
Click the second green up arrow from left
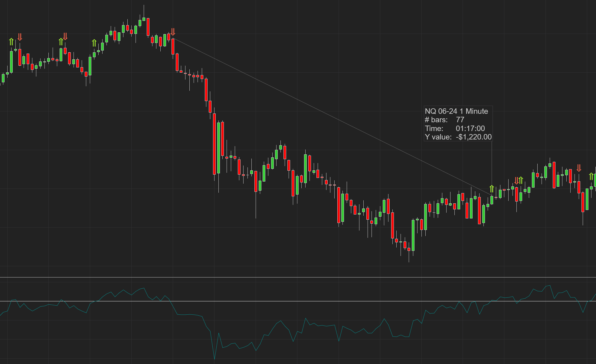61,42
